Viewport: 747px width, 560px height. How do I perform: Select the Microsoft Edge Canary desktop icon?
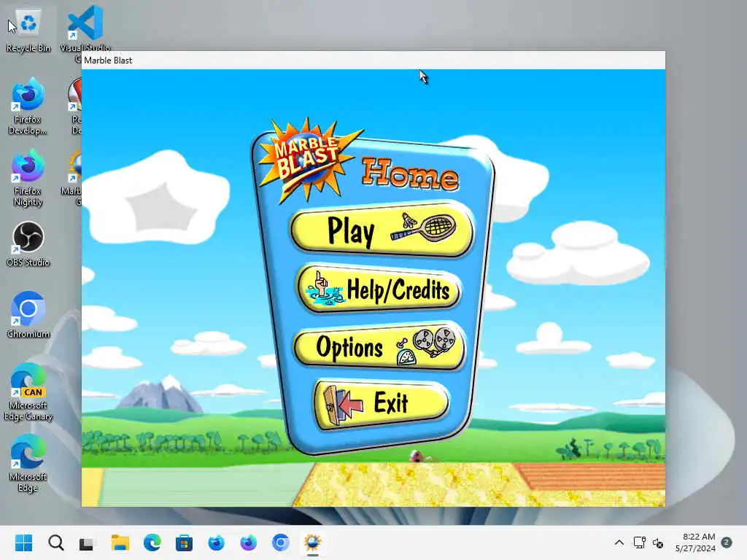[28, 392]
